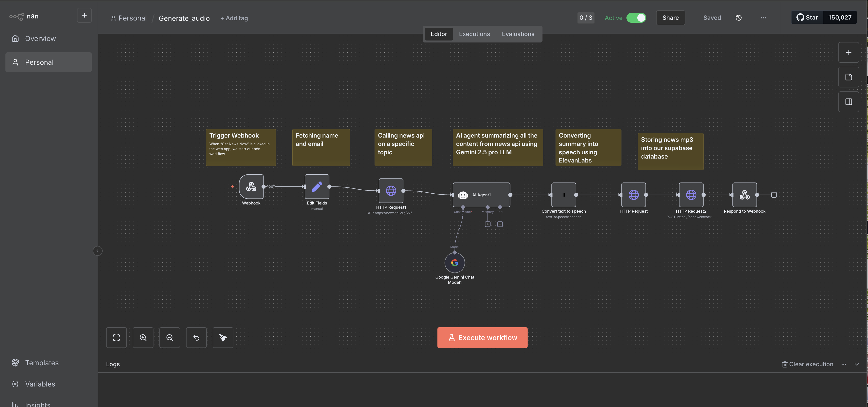868x407 pixels.
Task: Open Templates in the sidebar
Action: pos(42,363)
